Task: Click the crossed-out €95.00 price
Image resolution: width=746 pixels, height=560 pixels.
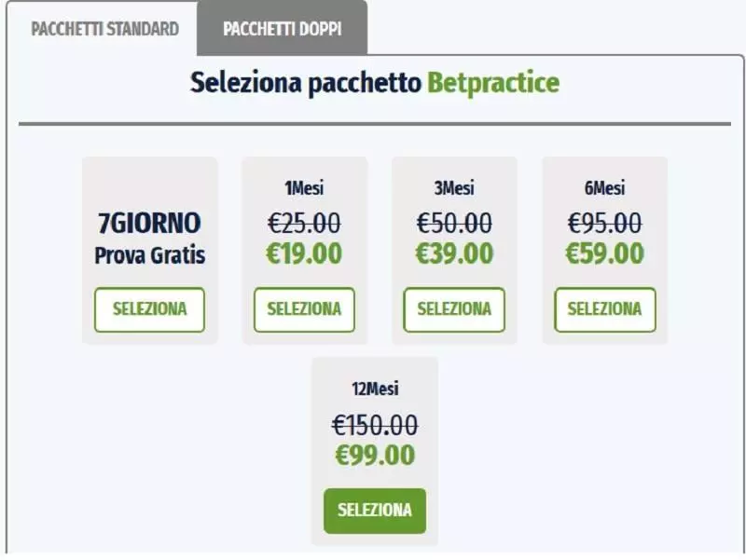Action: pyautogui.click(x=606, y=222)
